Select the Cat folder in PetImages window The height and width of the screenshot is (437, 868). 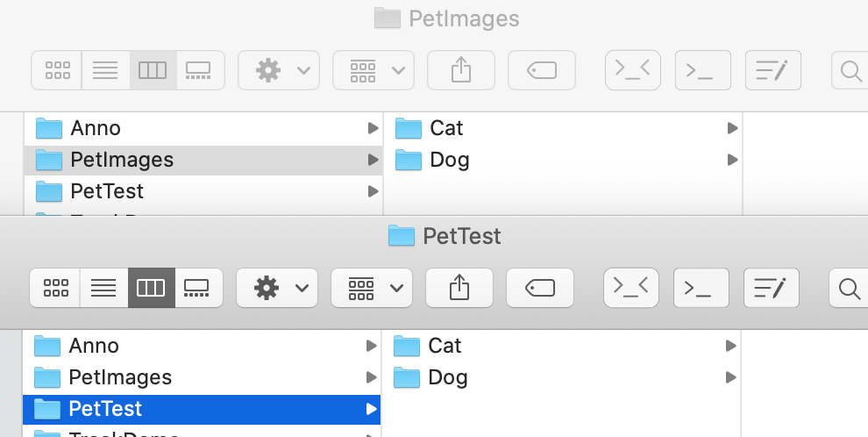[446, 128]
